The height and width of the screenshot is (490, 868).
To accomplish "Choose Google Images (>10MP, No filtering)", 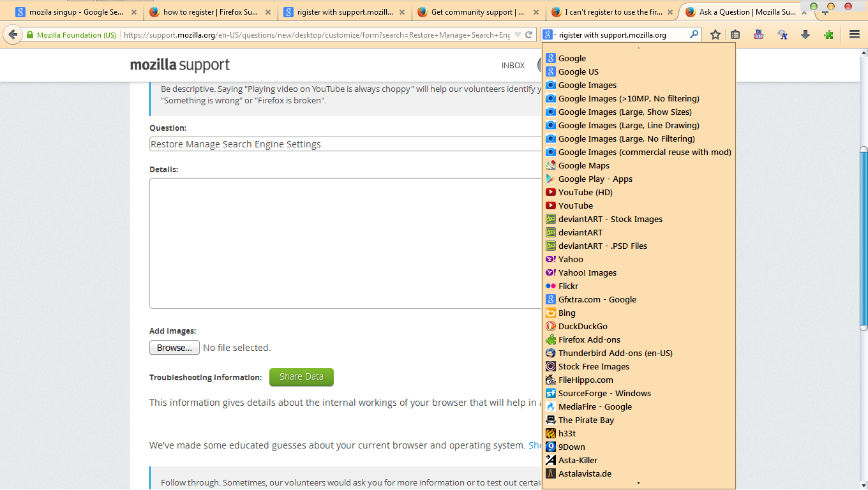I will pos(638,98).
